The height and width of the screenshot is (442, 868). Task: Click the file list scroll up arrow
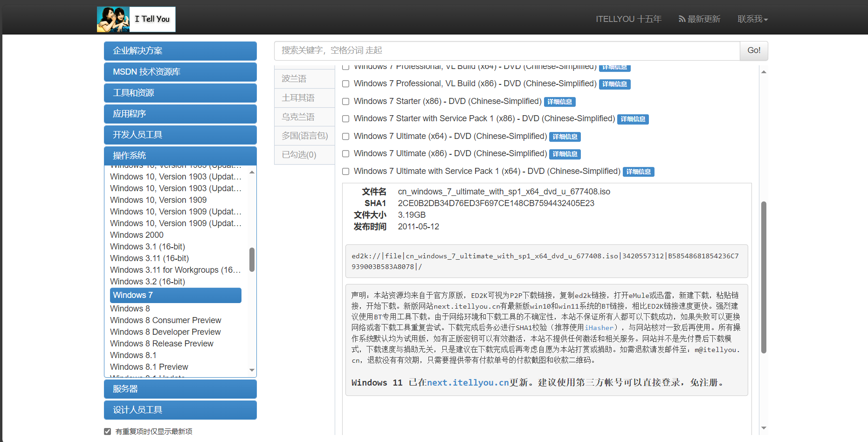click(764, 72)
